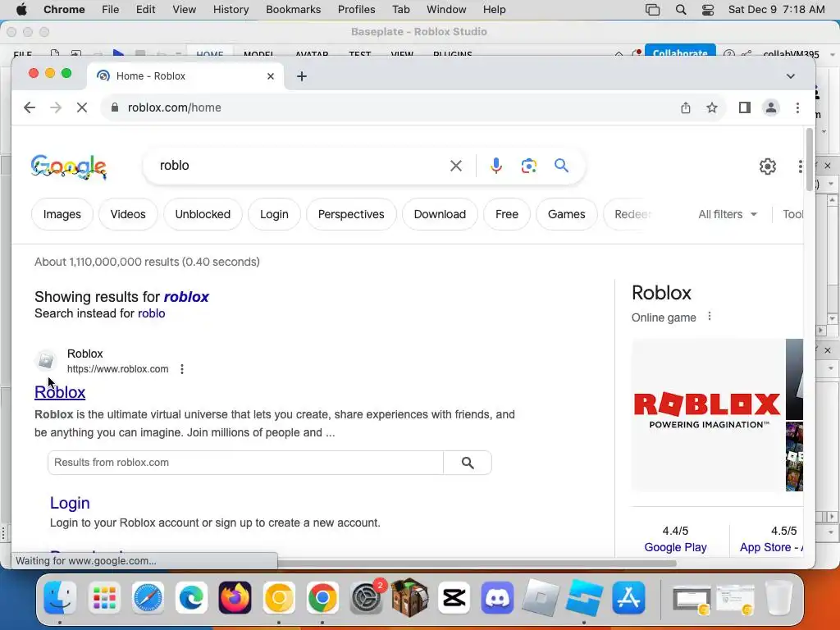This screenshot has width=840, height=630.
Task: Open App Store from the dock
Action: pos(628,597)
